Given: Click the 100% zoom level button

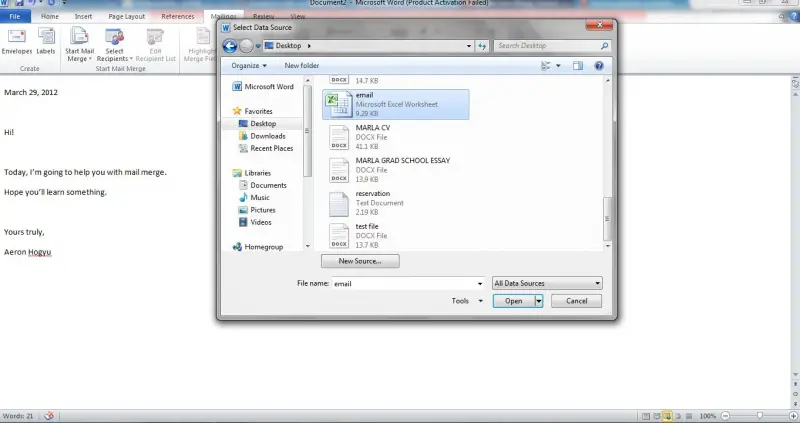Looking at the screenshot, I should click(708, 416).
